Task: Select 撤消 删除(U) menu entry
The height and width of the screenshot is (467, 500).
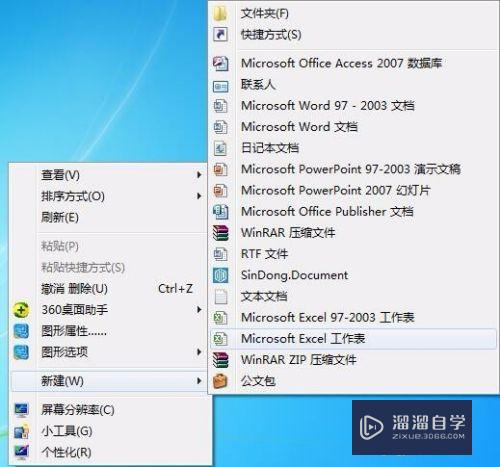Action: (109, 289)
